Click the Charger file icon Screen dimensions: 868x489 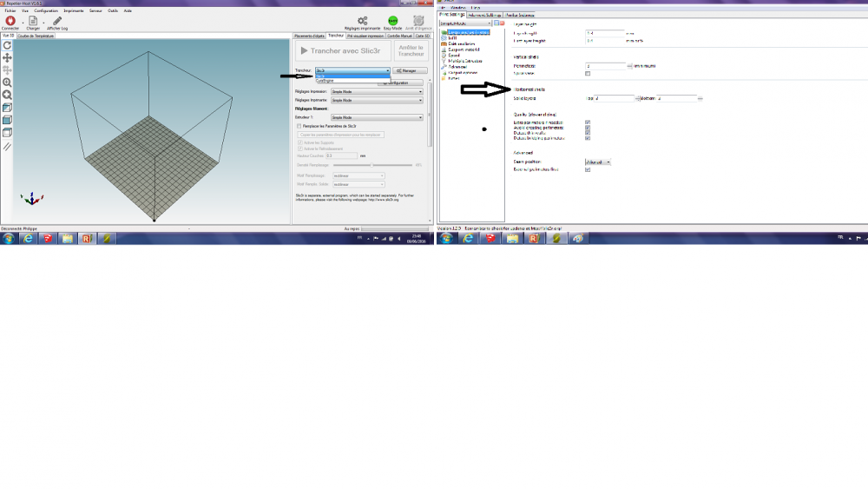33,21
